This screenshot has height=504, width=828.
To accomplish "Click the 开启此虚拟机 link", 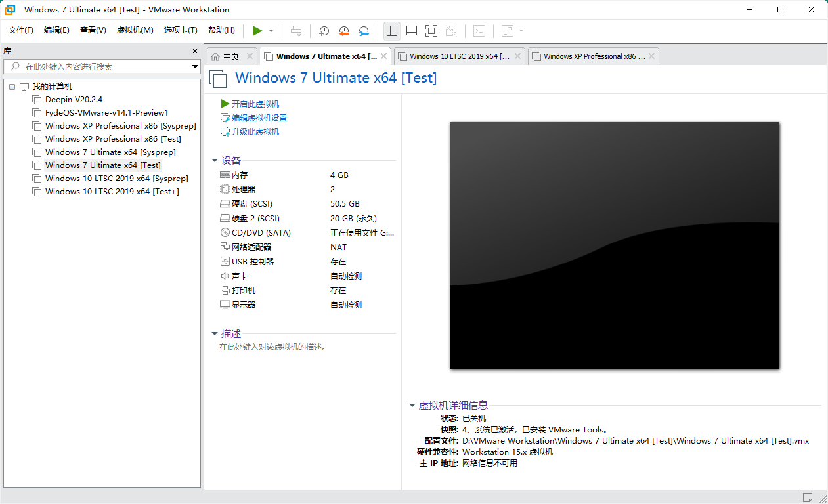I will pyautogui.click(x=255, y=104).
